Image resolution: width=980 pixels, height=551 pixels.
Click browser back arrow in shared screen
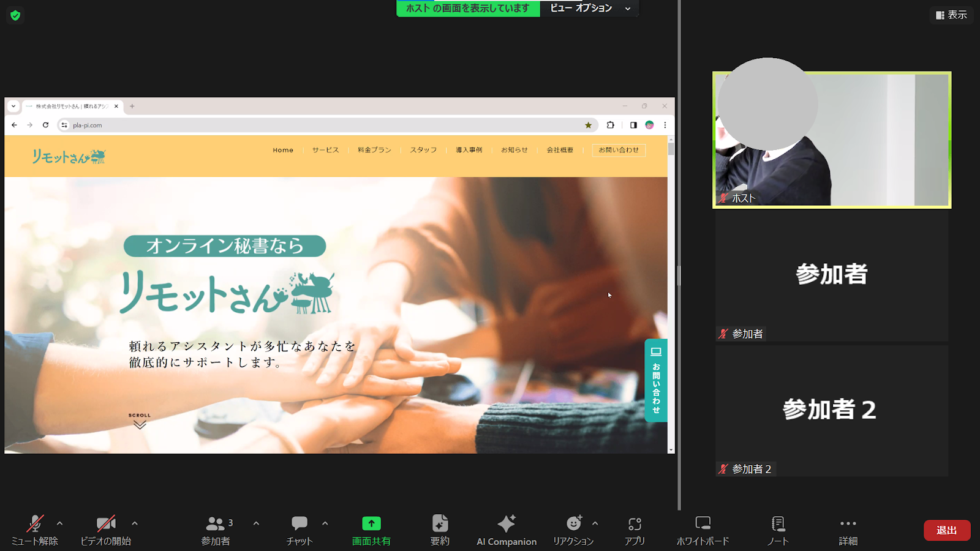click(15, 125)
